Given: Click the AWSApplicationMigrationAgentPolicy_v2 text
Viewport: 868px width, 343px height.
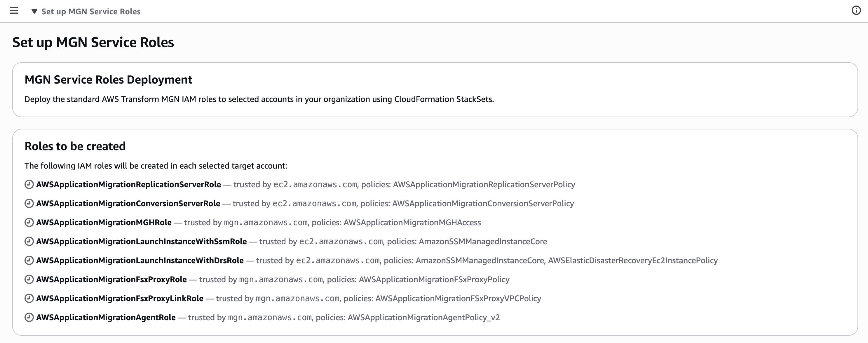Looking at the screenshot, I should (x=423, y=317).
